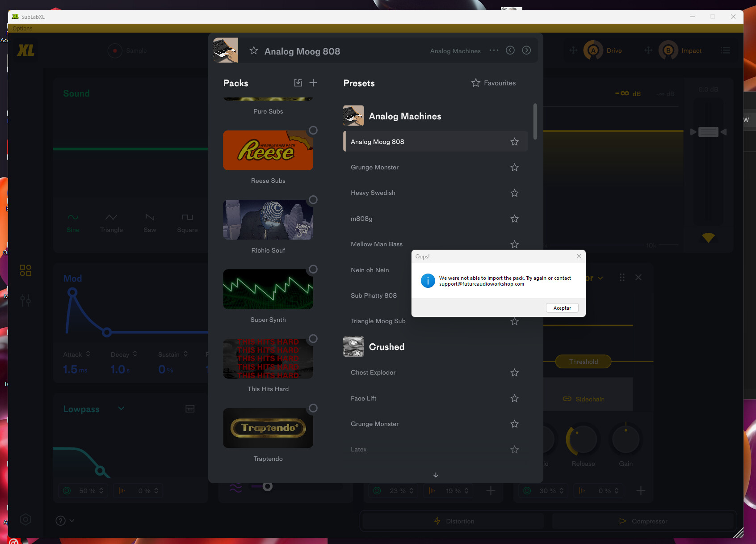Image resolution: width=756 pixels, height=544 pixels.
Task: Toggle the Sample record button
Action: (115, 51)
